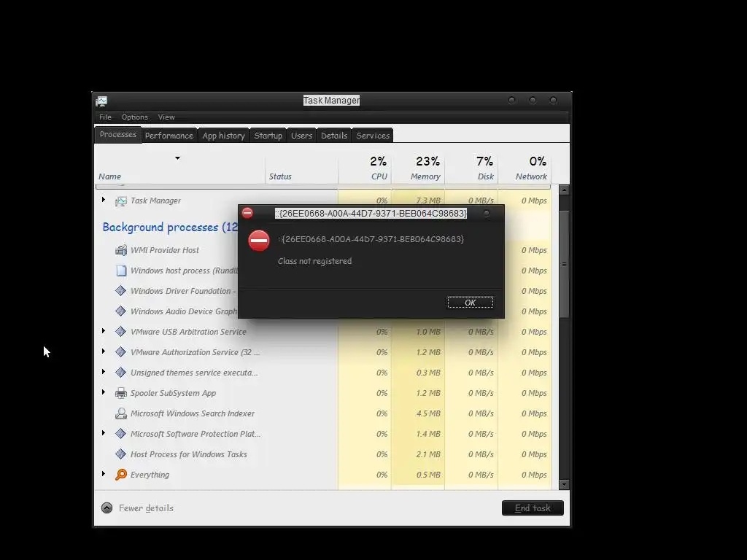
Task: Sort by the Memory column header
Action: click(418, 169)
